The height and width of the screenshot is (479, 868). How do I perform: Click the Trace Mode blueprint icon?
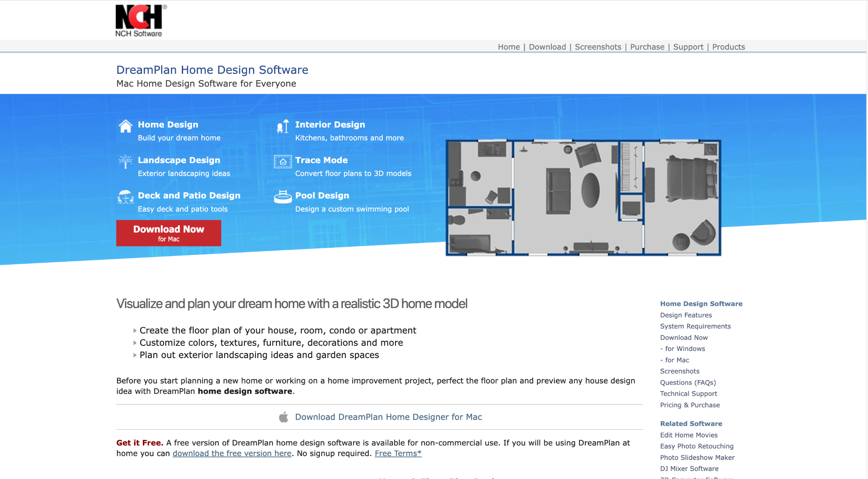[283, 162]
